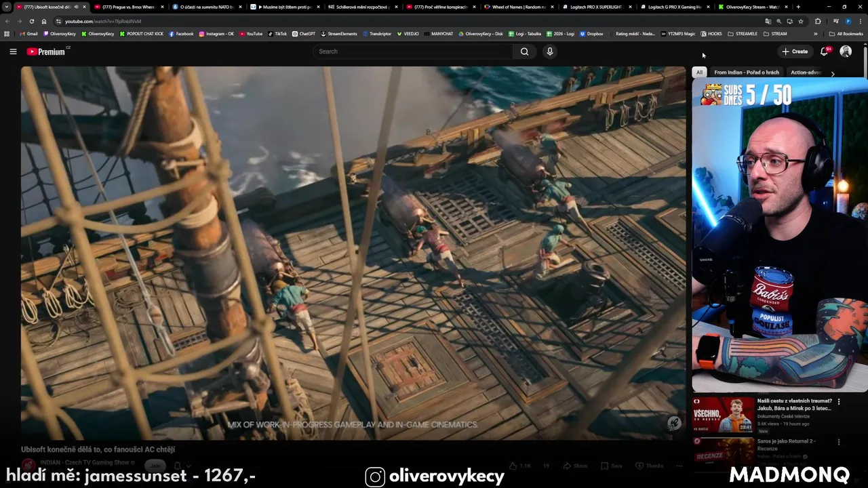The height and width of the screenshot is (488, 868).
Task: Open the Transkriptor bookmark
Action: (x=376, y=33)
